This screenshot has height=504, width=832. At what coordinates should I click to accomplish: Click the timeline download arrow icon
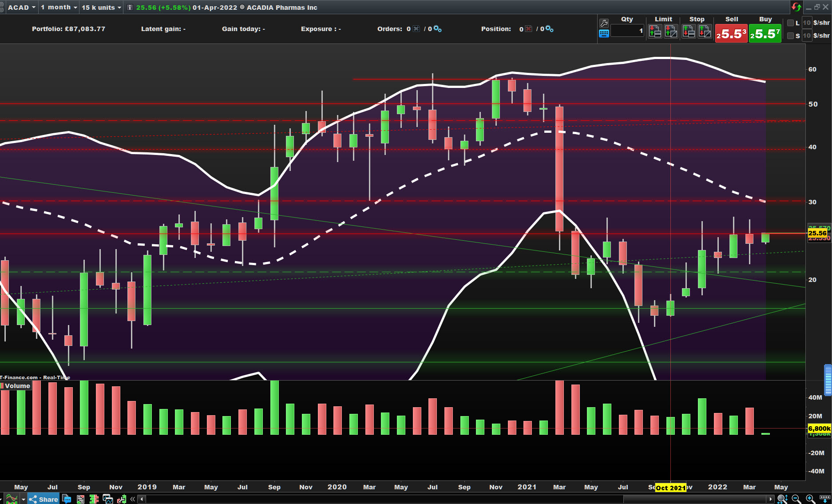pyautogui.click(x=825, y=499)
